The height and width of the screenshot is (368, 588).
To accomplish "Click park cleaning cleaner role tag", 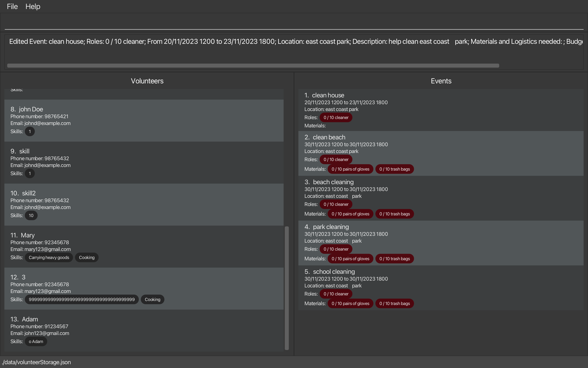I will pos(336,249).
